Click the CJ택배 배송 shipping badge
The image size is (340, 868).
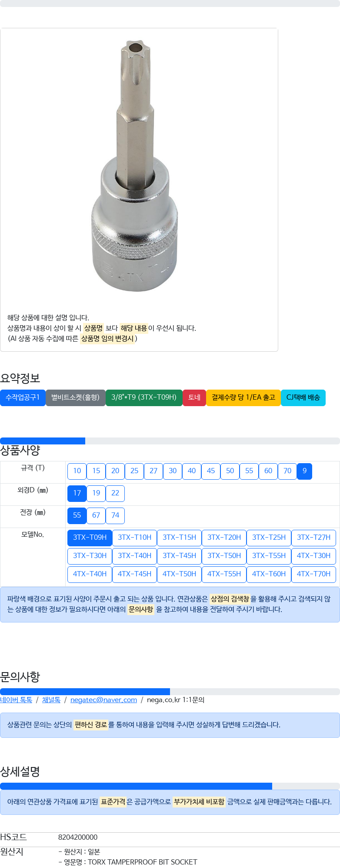[303, 398]
